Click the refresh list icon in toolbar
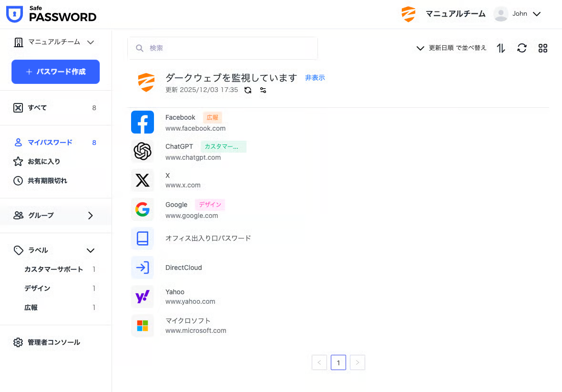 point(522,48)
